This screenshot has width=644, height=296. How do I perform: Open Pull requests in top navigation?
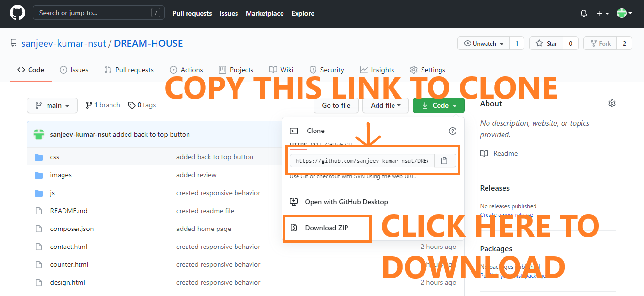pos(192,13)
